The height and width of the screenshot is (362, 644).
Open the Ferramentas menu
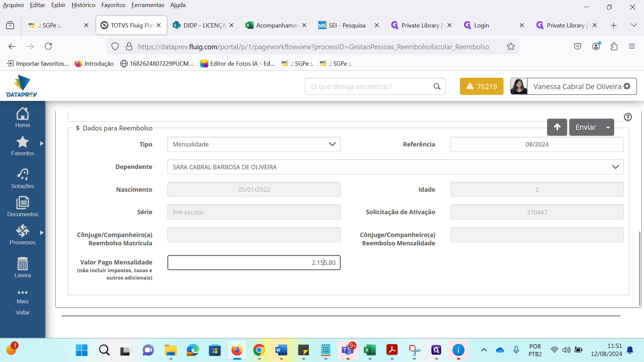148,5
